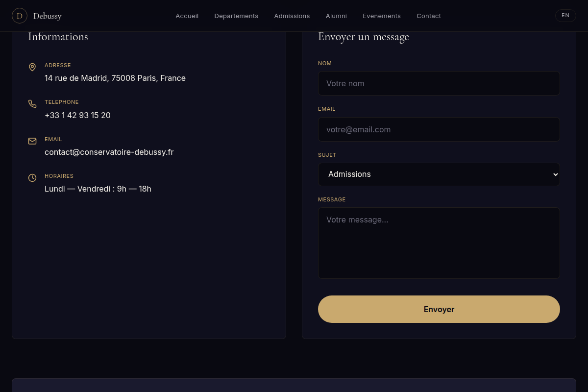Screen dimensions: 588x392
Task: Go to the Accueil menu item
Action: [187, 16]
